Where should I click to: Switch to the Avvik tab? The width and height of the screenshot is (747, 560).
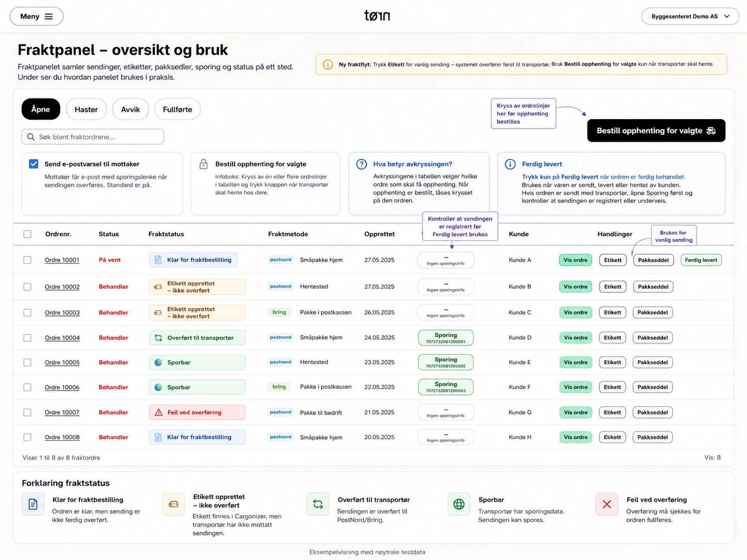131,109
